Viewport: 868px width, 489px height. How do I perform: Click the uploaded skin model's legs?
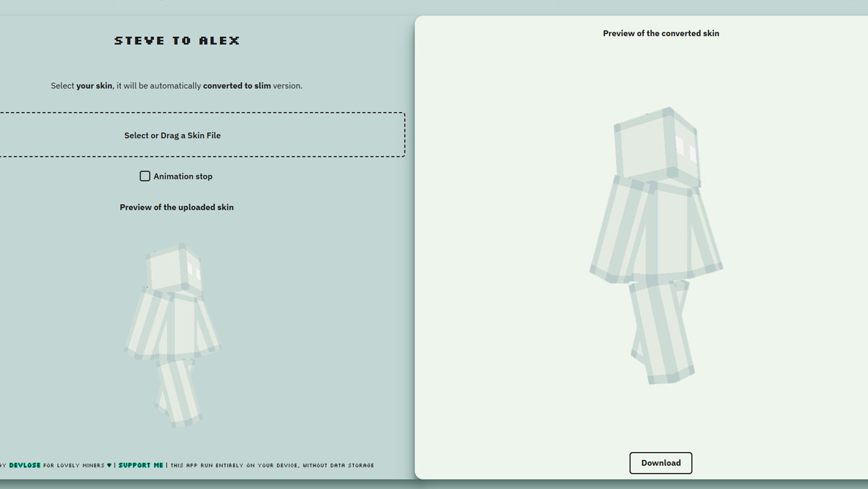[176, 391]
